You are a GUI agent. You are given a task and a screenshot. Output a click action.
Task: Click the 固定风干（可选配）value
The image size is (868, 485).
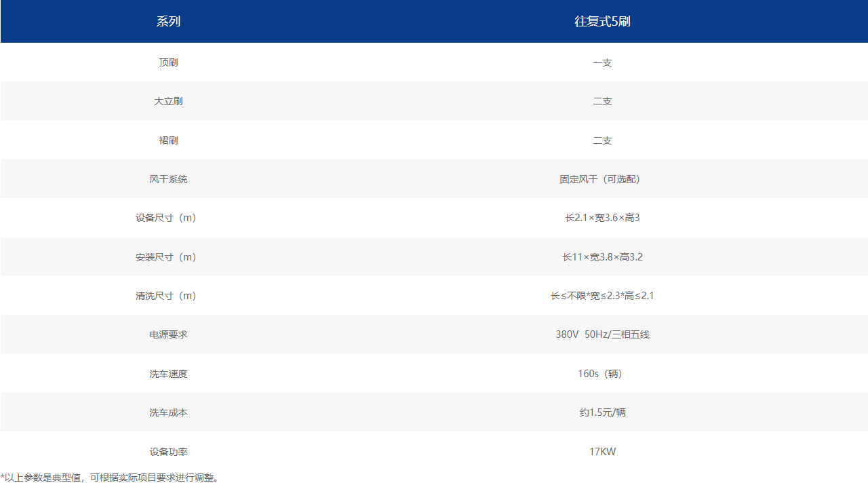tap(602, 179)
